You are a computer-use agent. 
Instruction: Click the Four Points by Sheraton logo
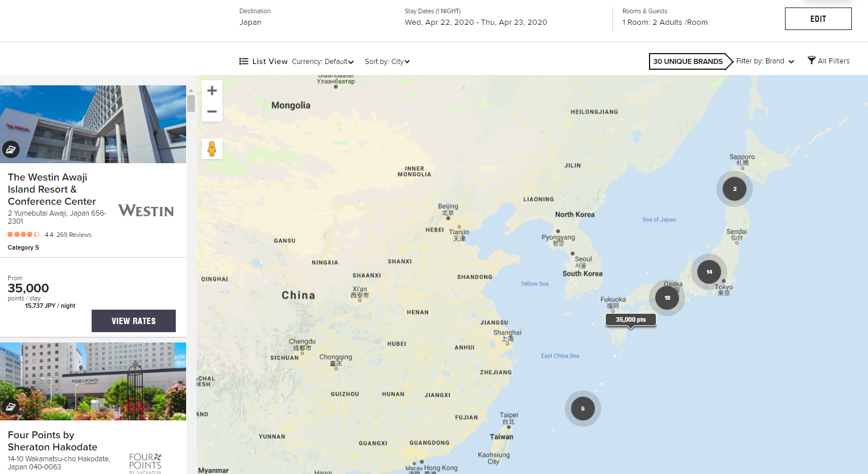pos(145,464)
